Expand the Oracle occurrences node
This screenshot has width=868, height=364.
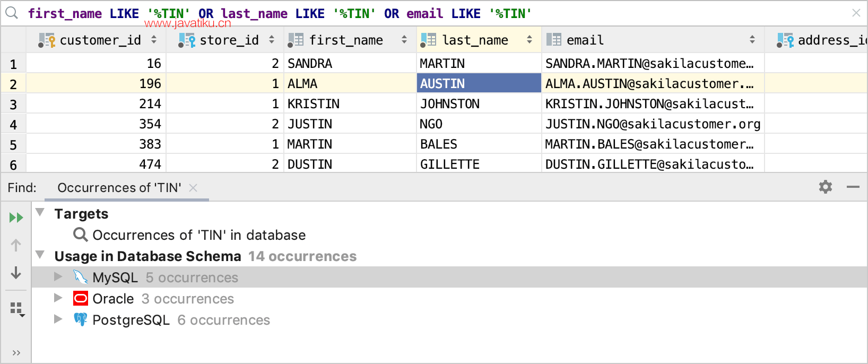(x=58, y=298)
